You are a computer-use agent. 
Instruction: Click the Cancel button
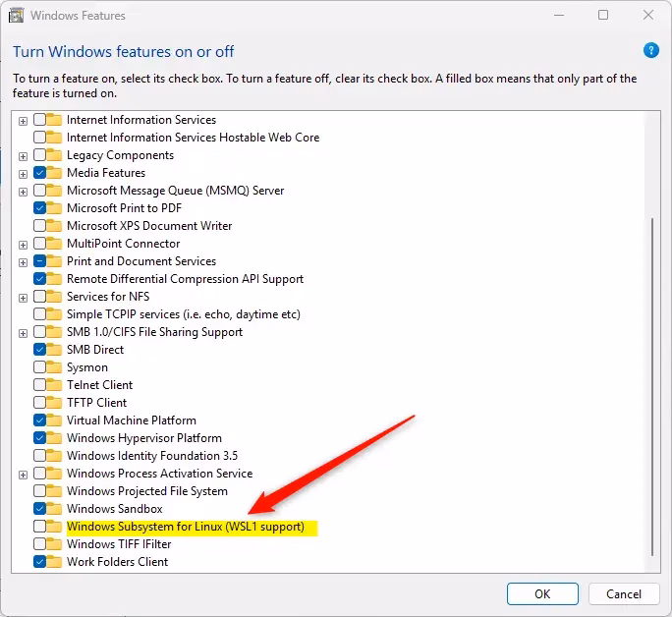pyautogui.click(x=624, y=593)
